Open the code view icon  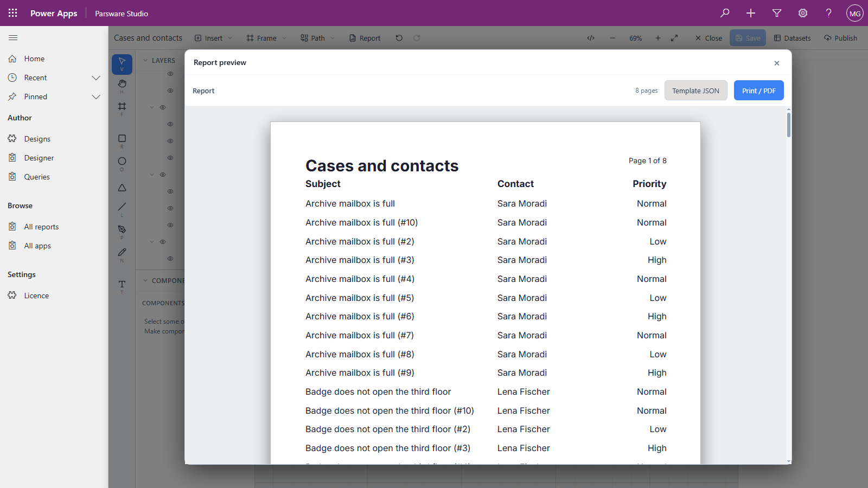(x=591, y=38)
